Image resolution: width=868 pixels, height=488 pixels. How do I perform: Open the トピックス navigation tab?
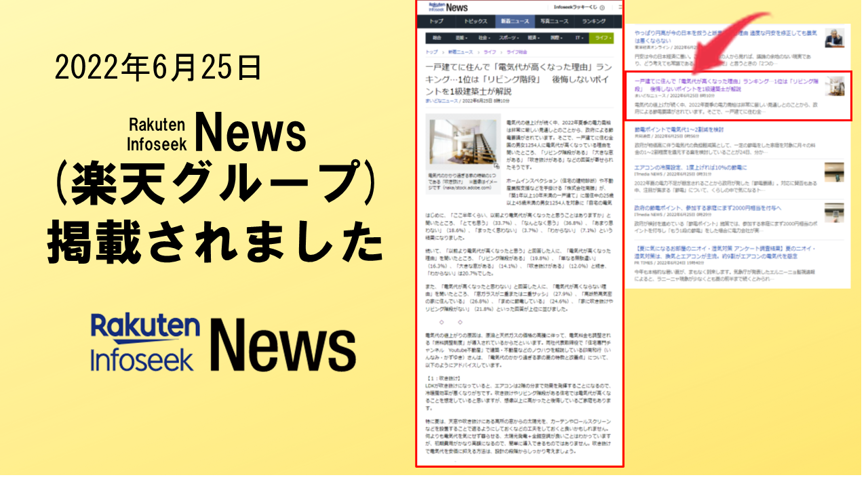[475, 21]
